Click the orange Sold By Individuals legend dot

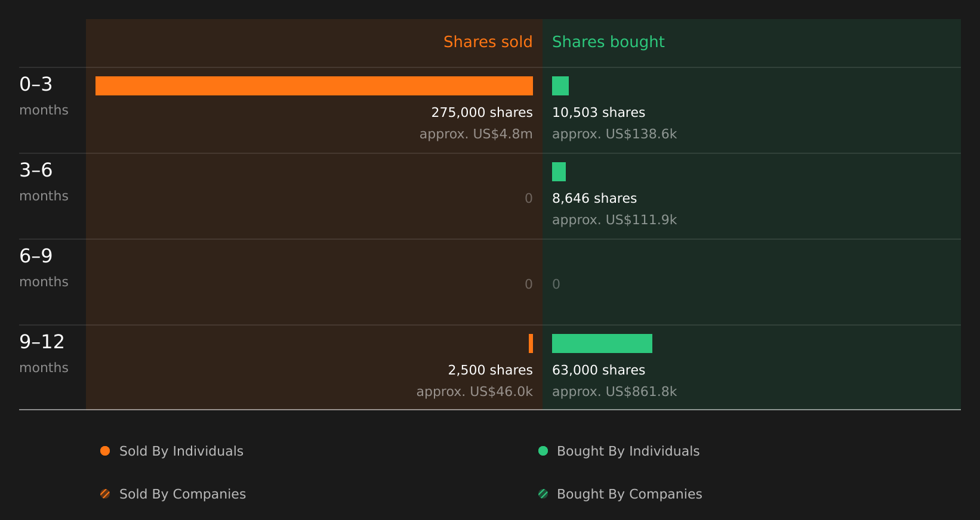pos(105,451)
